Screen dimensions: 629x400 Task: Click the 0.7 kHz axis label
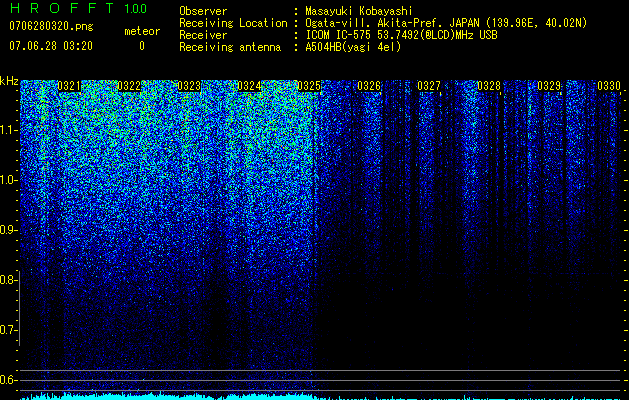tap(7, 330)
